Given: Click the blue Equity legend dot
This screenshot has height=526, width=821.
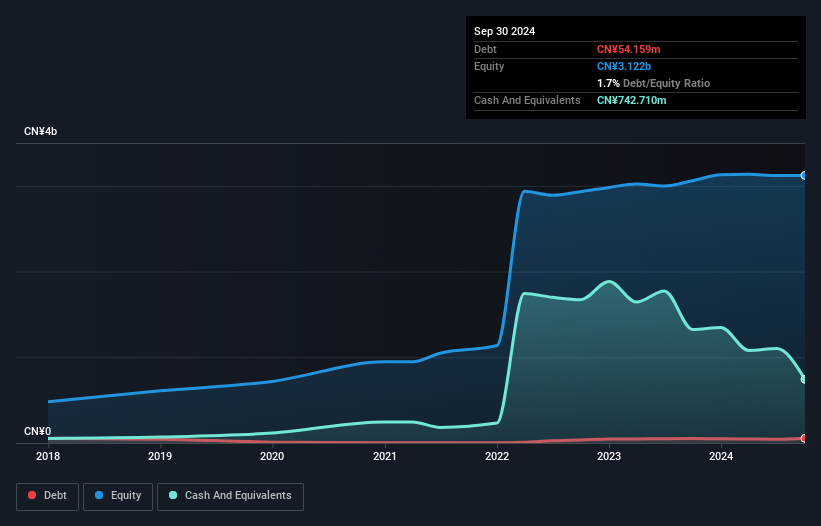Looking at the screenshot, I should (x=99, y=495).
